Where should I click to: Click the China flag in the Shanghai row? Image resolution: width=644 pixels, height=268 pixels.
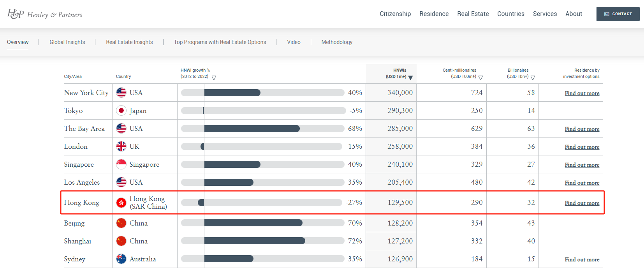[x=121, y=241]
